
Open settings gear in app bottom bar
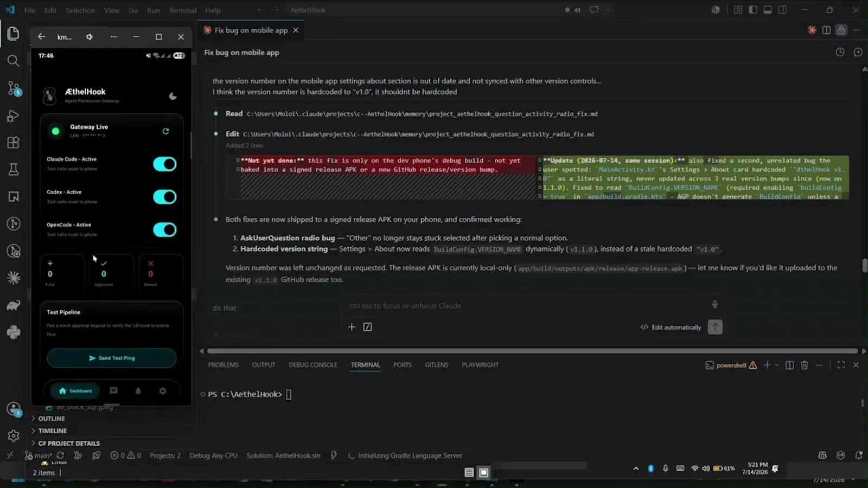coord(163,390)
